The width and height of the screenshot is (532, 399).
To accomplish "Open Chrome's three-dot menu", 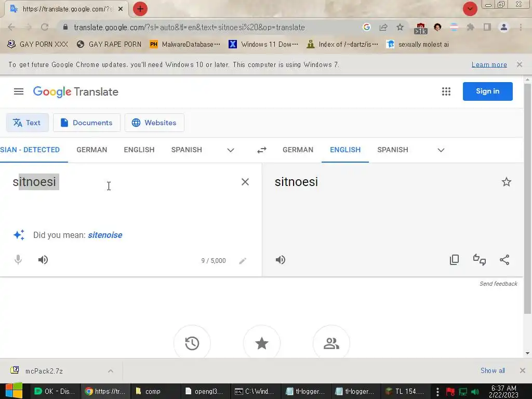I will pos(521,27).
